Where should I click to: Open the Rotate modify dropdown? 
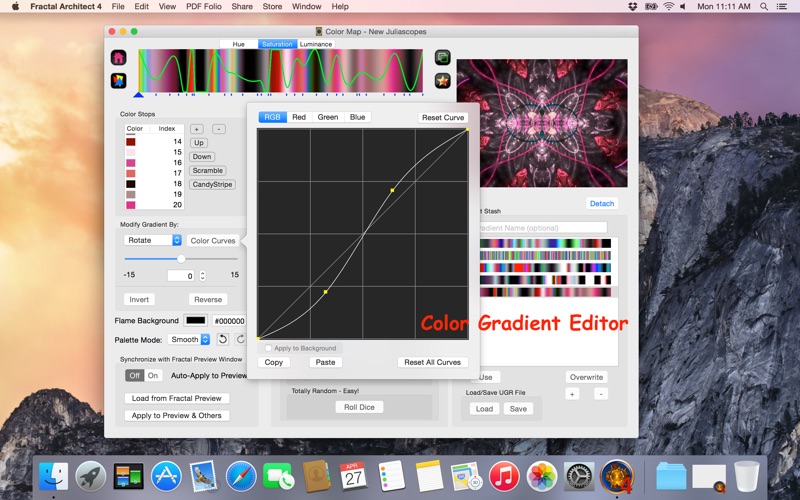(x=153, y=240)
